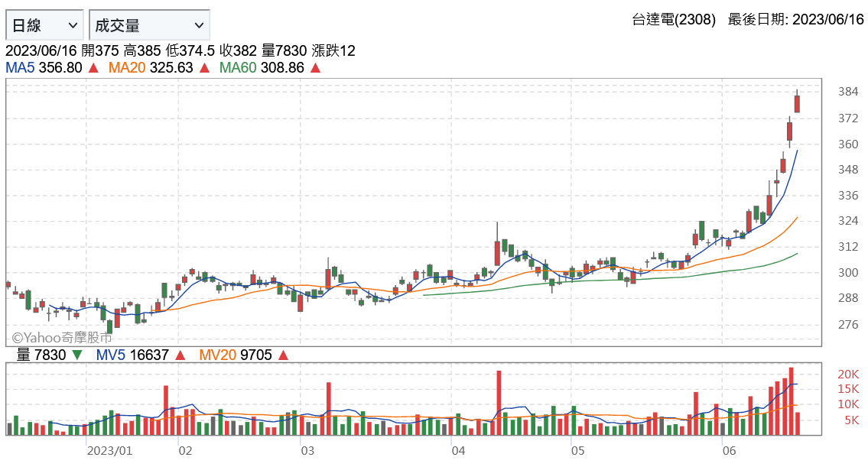Click the MV20 9705 label
This screenshot has height=467, width=868.
236,355
